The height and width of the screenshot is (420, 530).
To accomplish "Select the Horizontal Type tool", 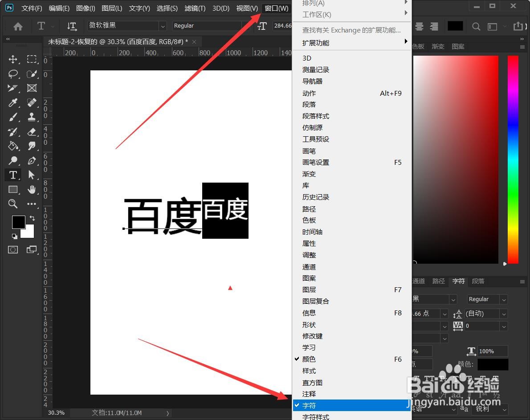I will 13,175.
